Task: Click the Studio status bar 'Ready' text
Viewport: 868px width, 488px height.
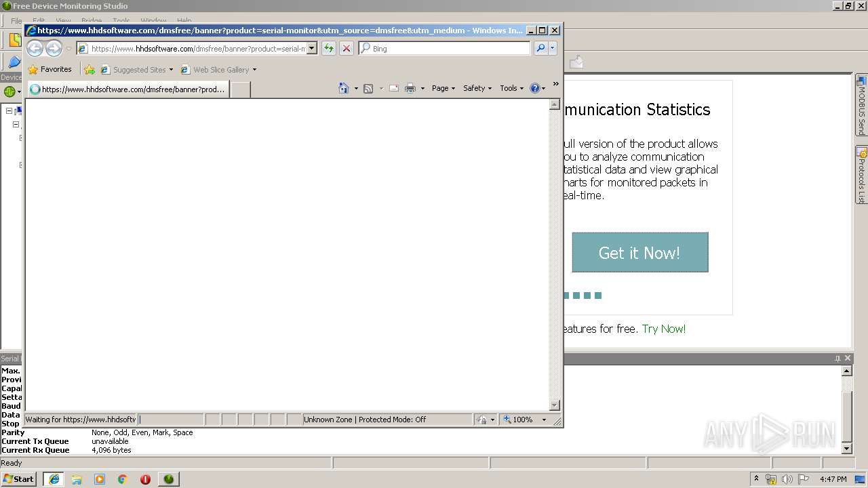Action: 12,463
